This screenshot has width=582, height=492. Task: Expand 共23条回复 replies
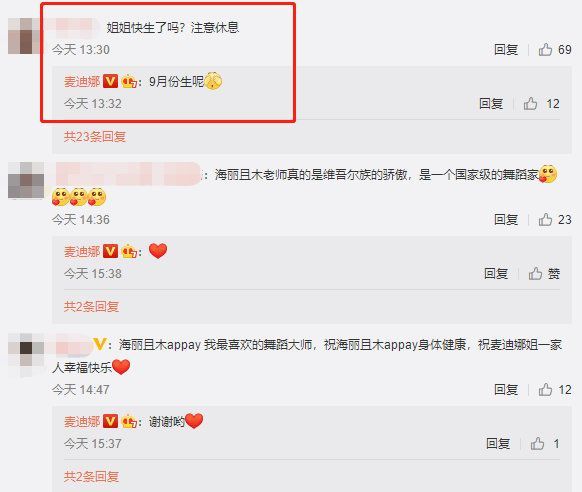(x=95, y=137)
